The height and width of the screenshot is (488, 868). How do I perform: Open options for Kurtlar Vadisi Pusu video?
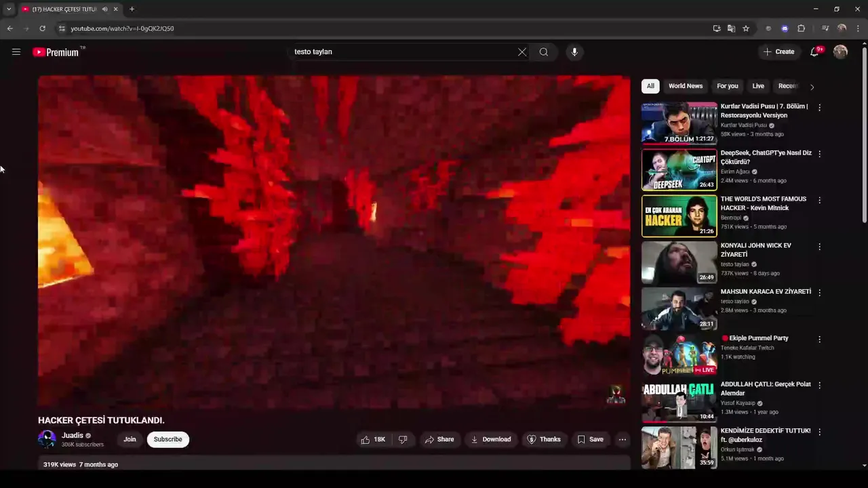pos(819,107)
